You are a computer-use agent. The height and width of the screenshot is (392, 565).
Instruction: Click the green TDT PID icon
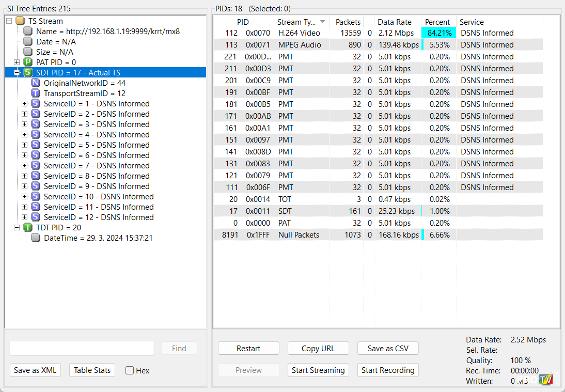click(x=28, y=228)
